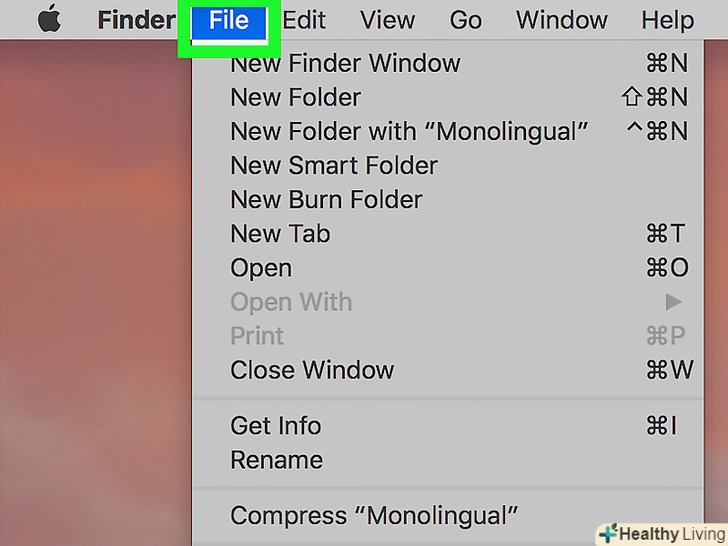The height and width of the screenshot is (546, 728).
Task: Select New Tab menu item
Action: (280, 233)
